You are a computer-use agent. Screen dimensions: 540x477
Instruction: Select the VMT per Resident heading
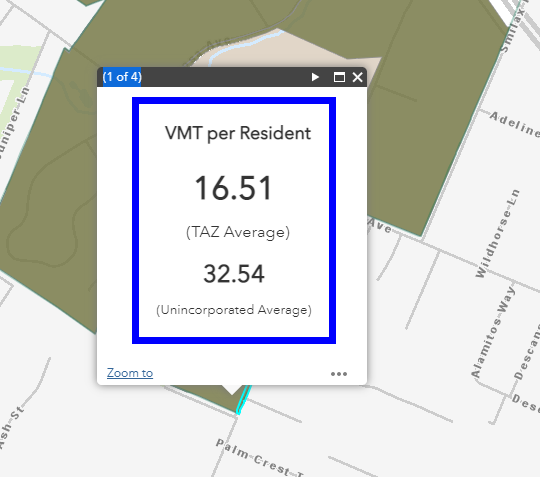[x=238, y=133]
